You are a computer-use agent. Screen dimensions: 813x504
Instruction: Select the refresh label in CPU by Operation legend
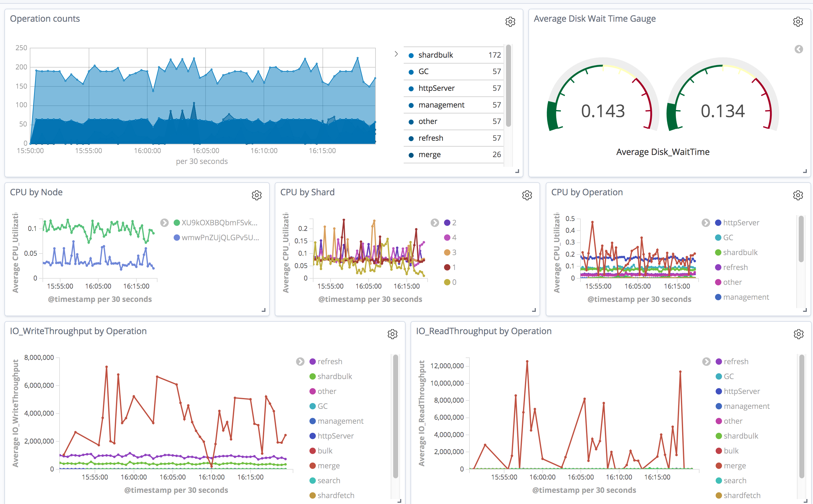pyautogui.click(x=736, y=267)
